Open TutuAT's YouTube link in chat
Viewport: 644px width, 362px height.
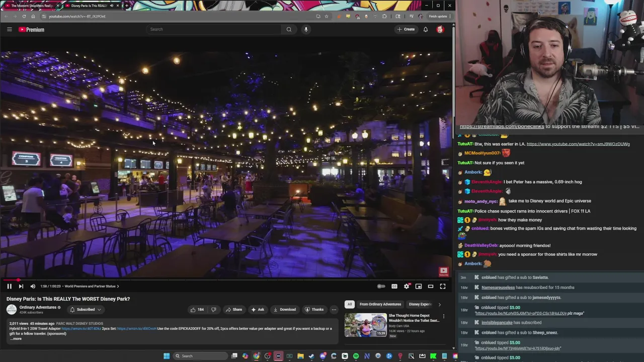(578, 144)
